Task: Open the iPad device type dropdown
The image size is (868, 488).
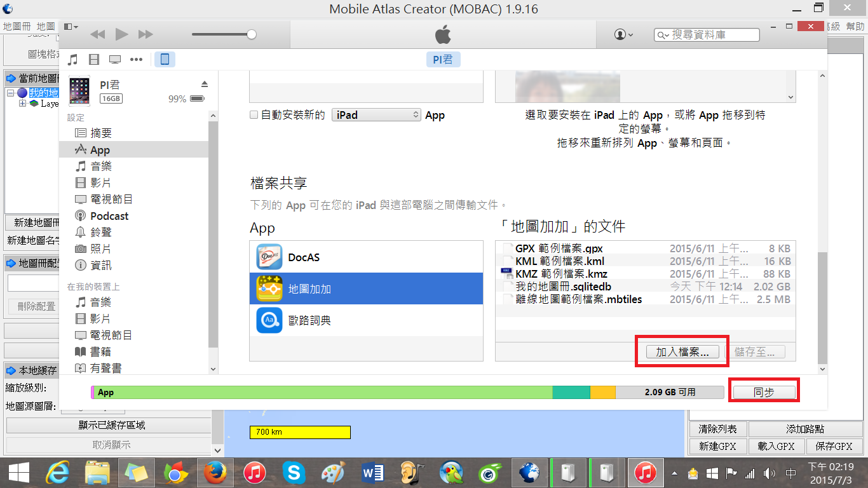Action: click(x=377, y=115)
